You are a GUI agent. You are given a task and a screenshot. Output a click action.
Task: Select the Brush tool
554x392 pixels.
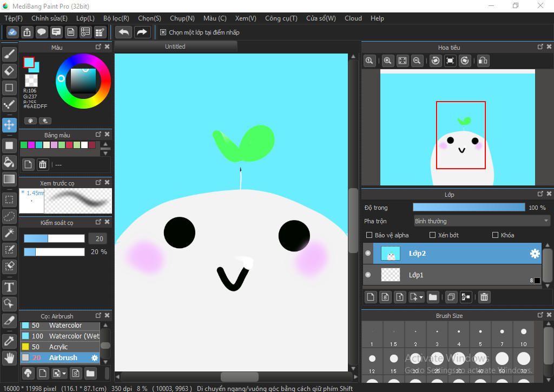9,54
